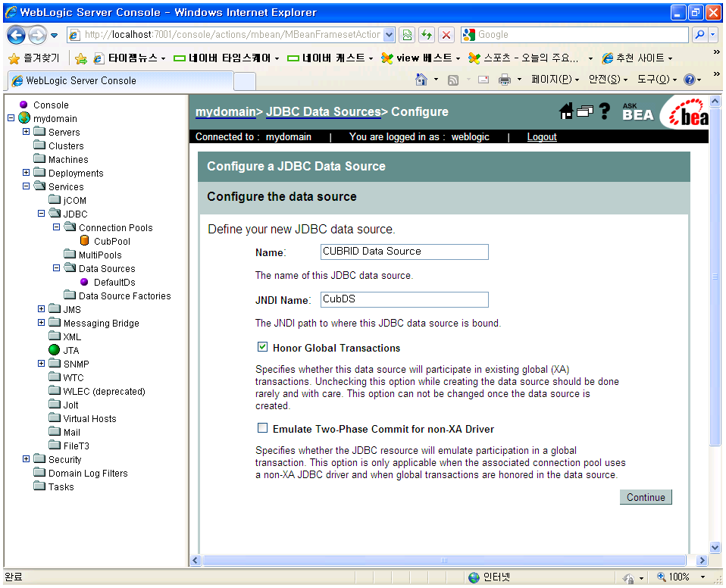The width and height of the screenshot is (726, 588).
Task: Click the console Help question mark
Action: (x=604, y=111)
